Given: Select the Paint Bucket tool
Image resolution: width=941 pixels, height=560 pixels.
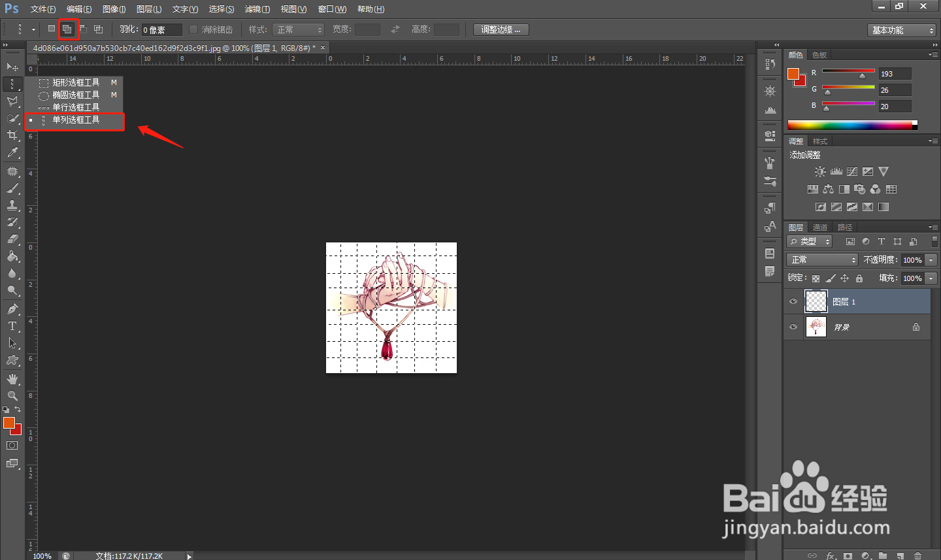Looking at the screenshot, I should pyautogui.click(x=12, y=256).
